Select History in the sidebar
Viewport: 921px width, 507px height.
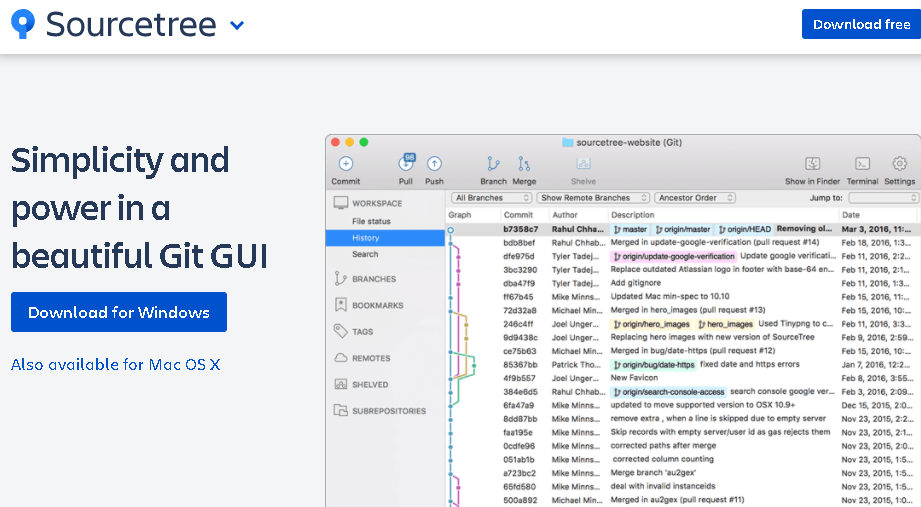pyautogui.click(x=385, y=238)
